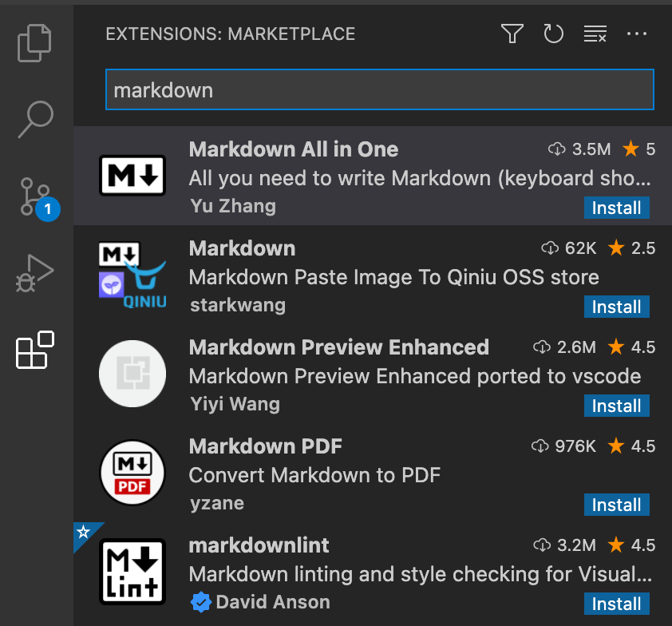
Task: Install Markdown All in One extension
Action: point(616,208)
